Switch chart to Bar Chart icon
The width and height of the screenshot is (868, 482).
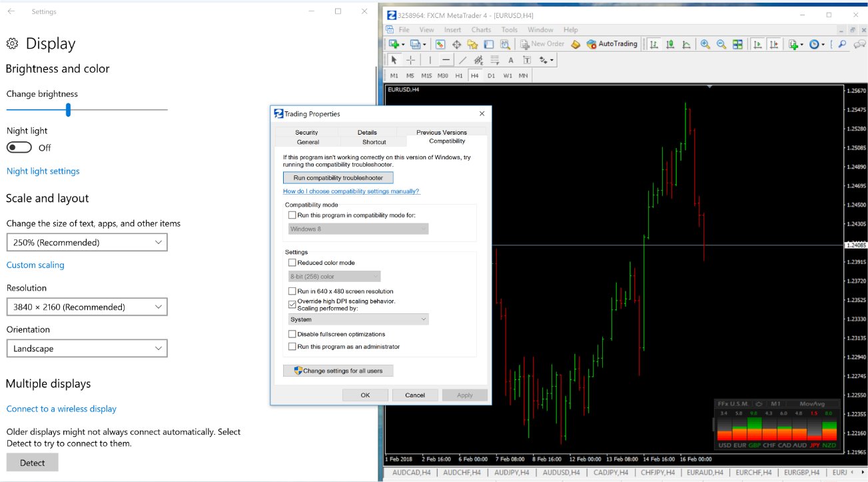click(654, 44)
